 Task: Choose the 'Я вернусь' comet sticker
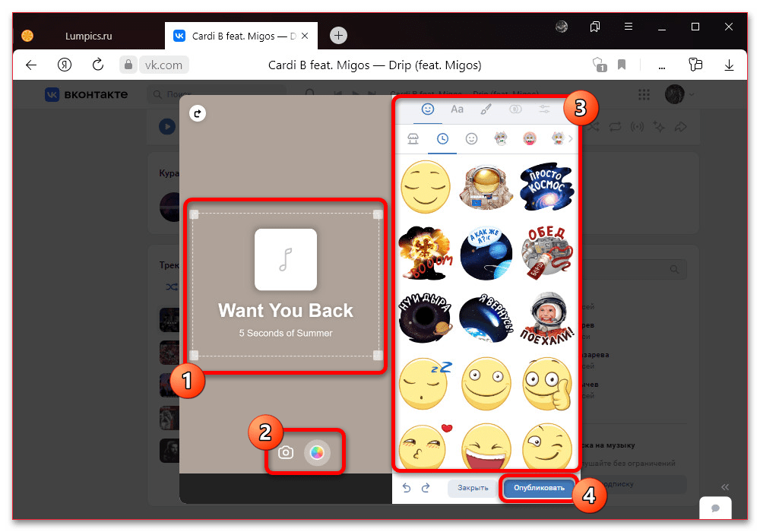tap(486, 318)
